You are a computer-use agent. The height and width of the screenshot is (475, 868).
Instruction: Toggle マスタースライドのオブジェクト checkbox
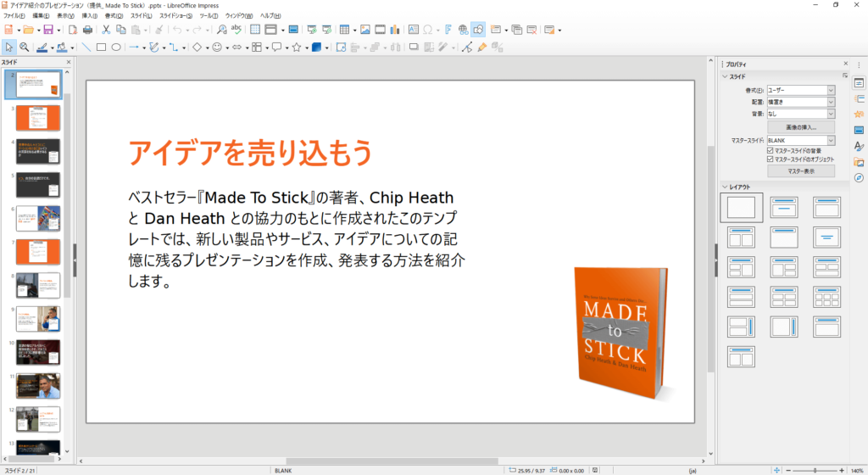[x=770, y=159]
